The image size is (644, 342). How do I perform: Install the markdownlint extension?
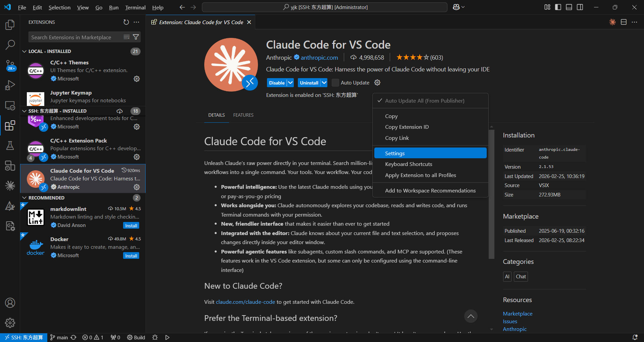[131, 226]
